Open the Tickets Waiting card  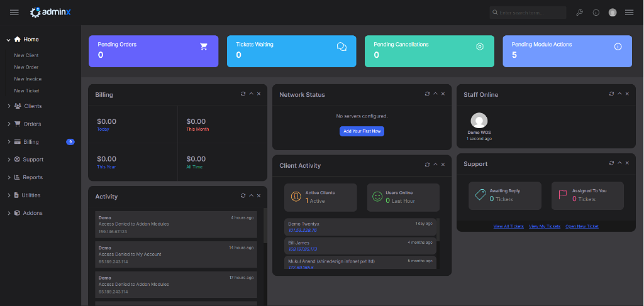pyautogui.click(x=292, y=51)
